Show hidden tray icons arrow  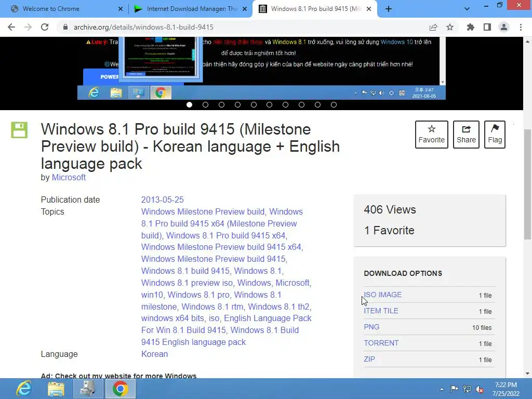442,389
